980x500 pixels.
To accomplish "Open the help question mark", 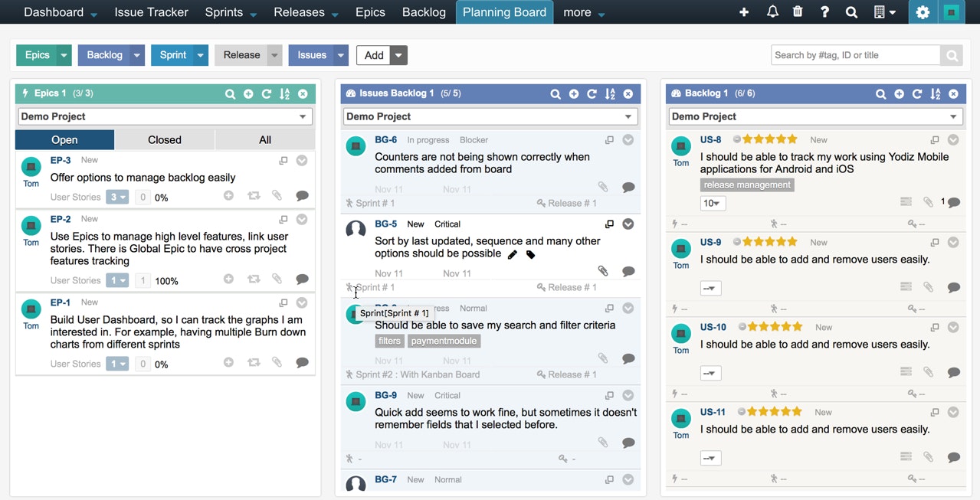I will pyautogui.click(x=824, y=12).
